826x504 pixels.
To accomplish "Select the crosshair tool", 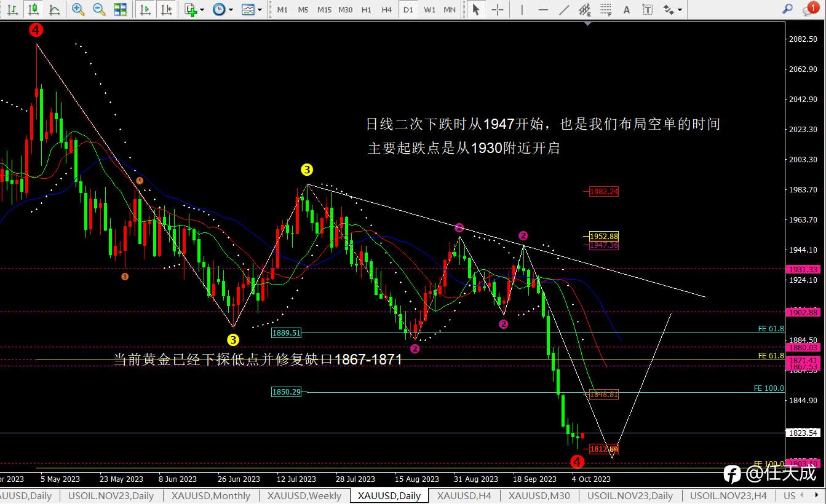I will (497, 9).
